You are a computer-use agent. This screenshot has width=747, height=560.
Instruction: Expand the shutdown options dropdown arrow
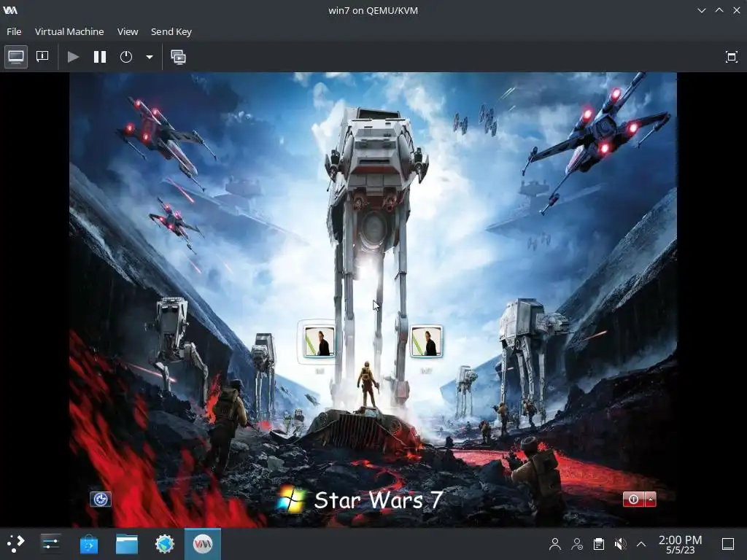(x=149, y=57)
